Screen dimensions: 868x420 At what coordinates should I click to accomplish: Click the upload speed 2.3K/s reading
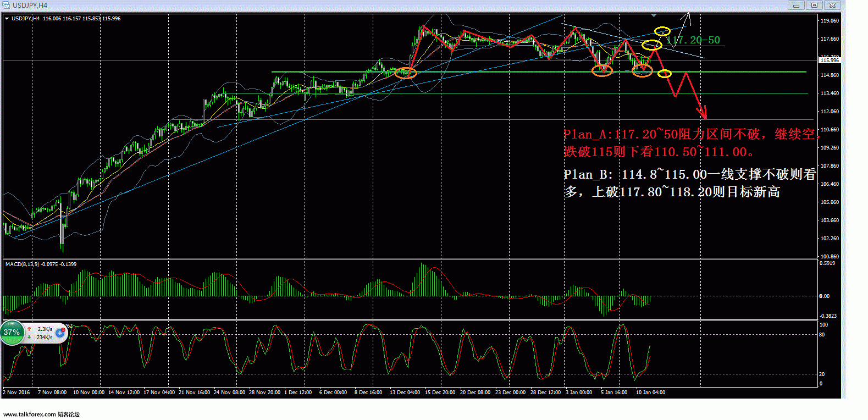coord(45,329)
